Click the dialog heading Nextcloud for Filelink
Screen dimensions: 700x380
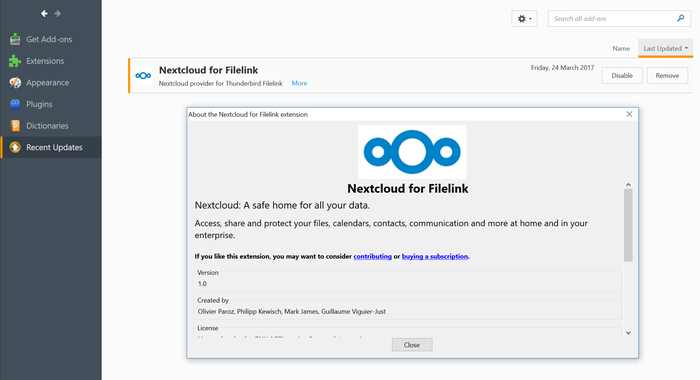408,188
